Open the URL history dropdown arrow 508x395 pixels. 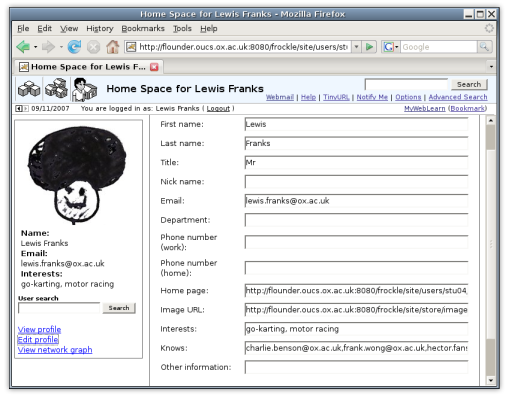(356, 47)
